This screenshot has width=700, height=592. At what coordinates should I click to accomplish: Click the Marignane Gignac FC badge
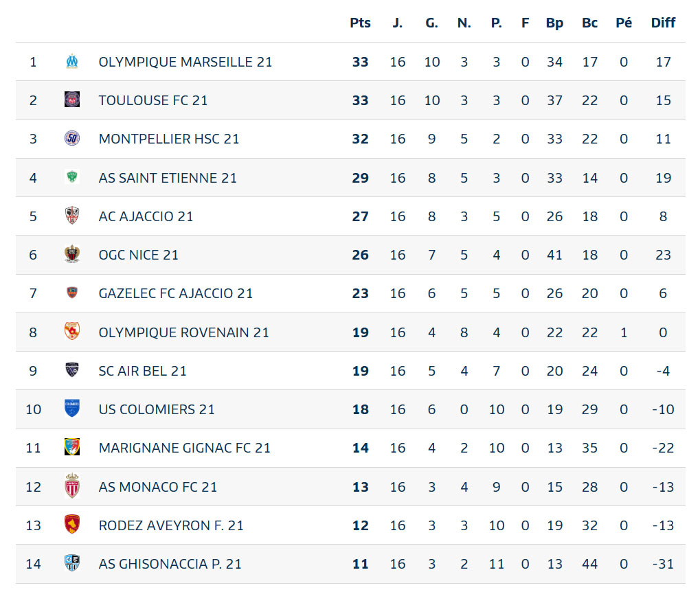72,447
